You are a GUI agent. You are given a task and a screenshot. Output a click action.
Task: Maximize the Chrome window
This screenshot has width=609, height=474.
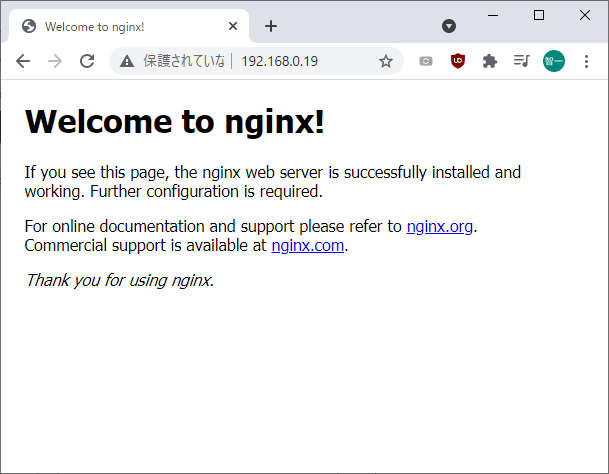[x=539, y=15]
